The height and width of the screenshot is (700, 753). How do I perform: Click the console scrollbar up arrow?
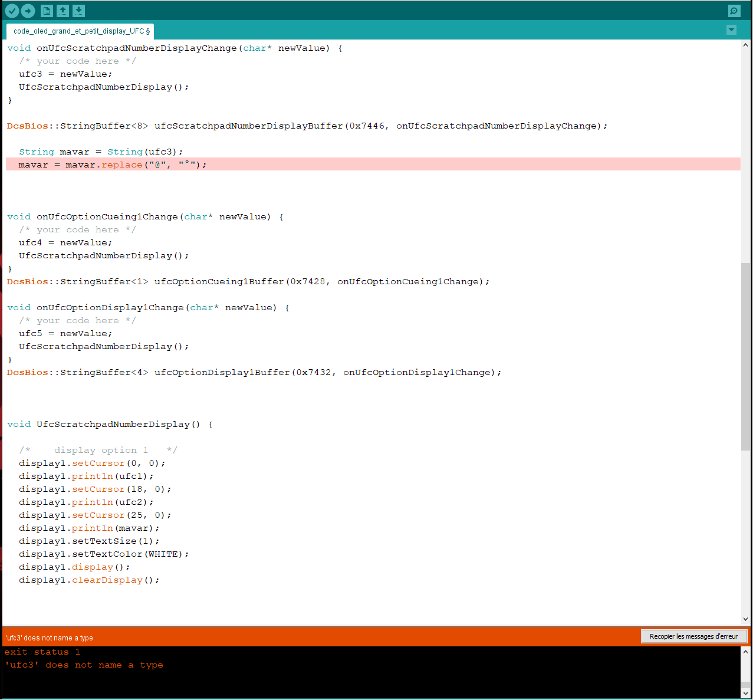tap(746, 652)
